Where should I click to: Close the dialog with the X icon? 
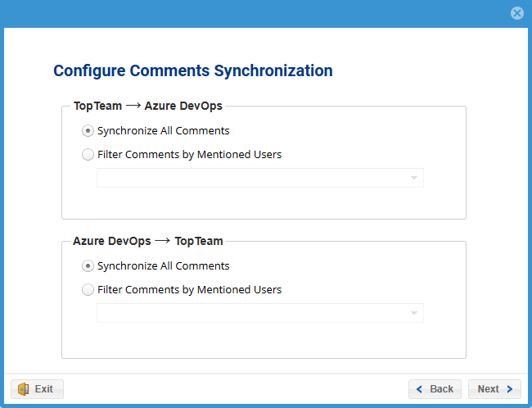pos(516,13)
